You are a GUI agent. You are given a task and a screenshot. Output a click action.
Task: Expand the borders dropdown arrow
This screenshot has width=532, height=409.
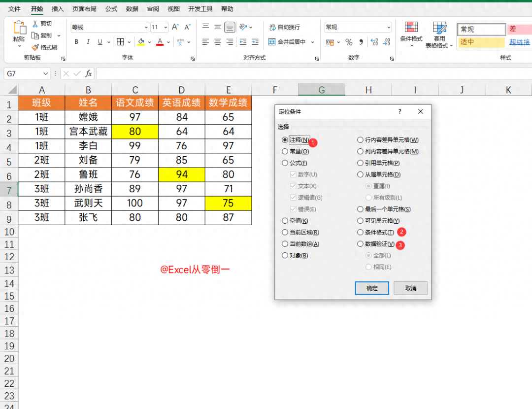click(x=129, y=42)
